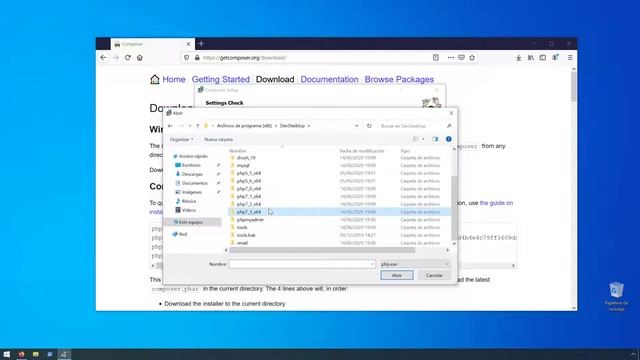
Task: Expand DevDesktop breadcrumb chevron
Action: point(309,126)
